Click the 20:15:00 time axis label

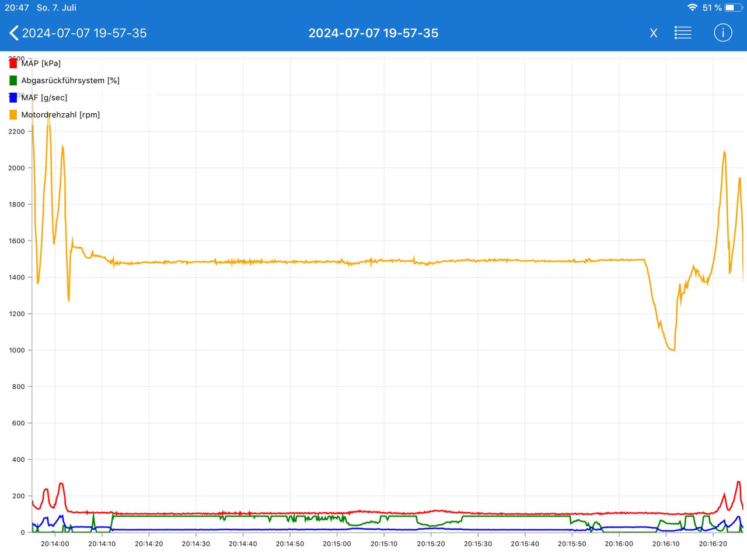coord(337,544)
